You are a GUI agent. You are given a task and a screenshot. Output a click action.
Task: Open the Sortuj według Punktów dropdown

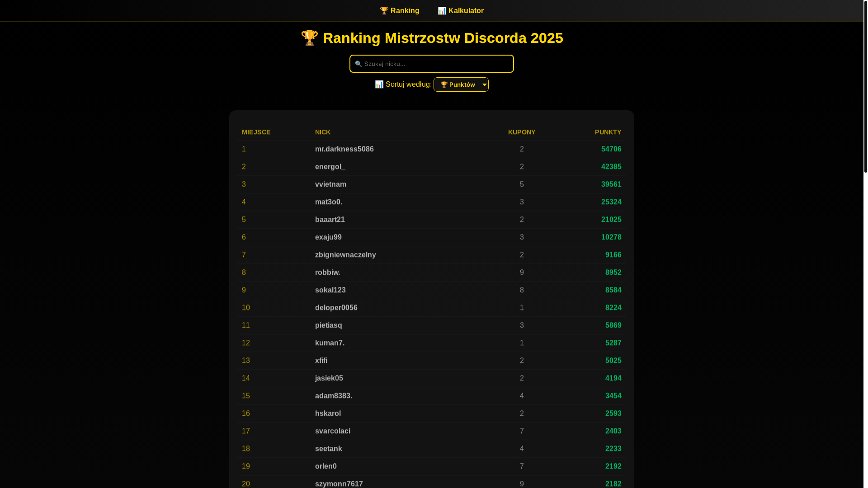click(461, 84)
